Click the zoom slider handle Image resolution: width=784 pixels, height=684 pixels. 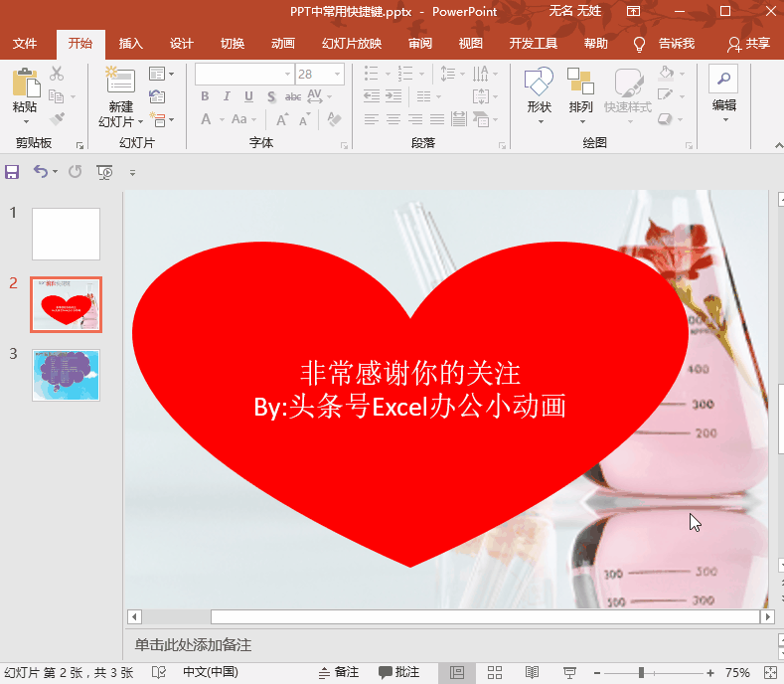641,673
